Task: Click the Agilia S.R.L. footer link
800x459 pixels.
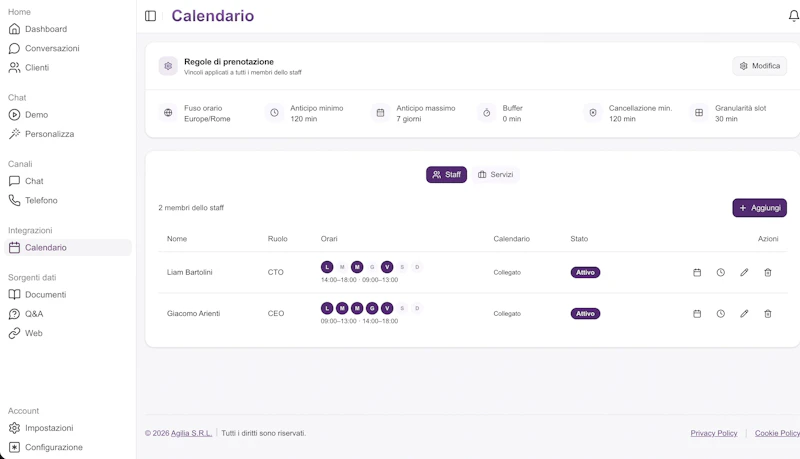Action: 191,433
